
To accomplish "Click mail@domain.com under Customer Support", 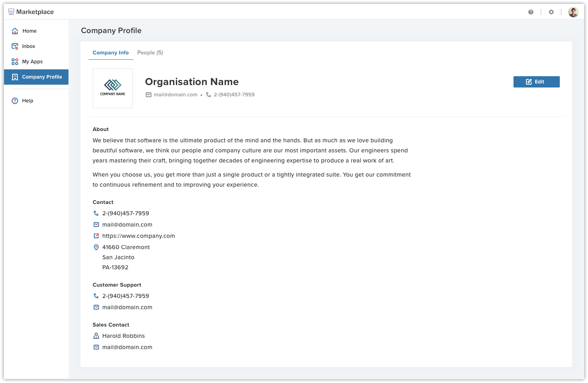I will tap(127, 307).
